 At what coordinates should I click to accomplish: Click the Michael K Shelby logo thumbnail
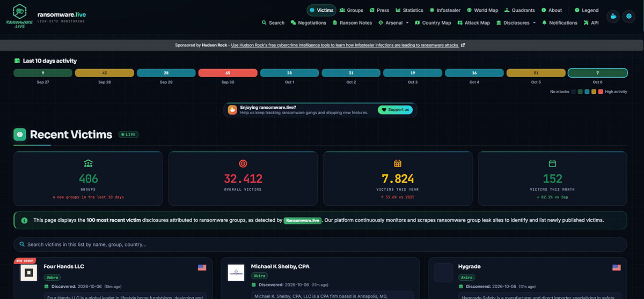tap(236, 273)
